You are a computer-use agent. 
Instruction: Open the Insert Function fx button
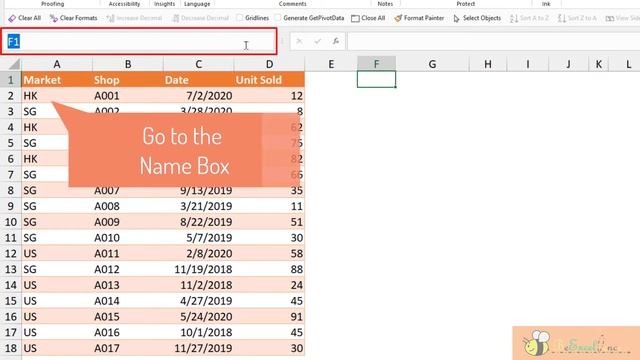coord(336,41)
